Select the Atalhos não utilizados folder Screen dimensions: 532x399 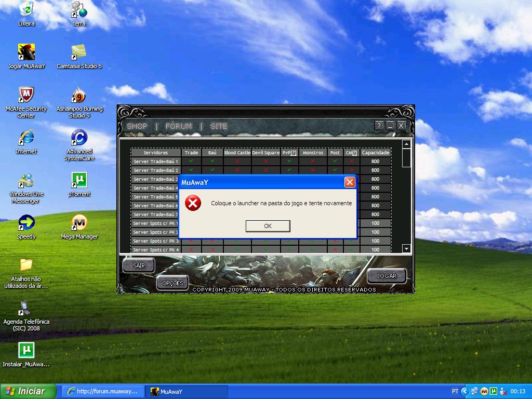coord(26,273)
